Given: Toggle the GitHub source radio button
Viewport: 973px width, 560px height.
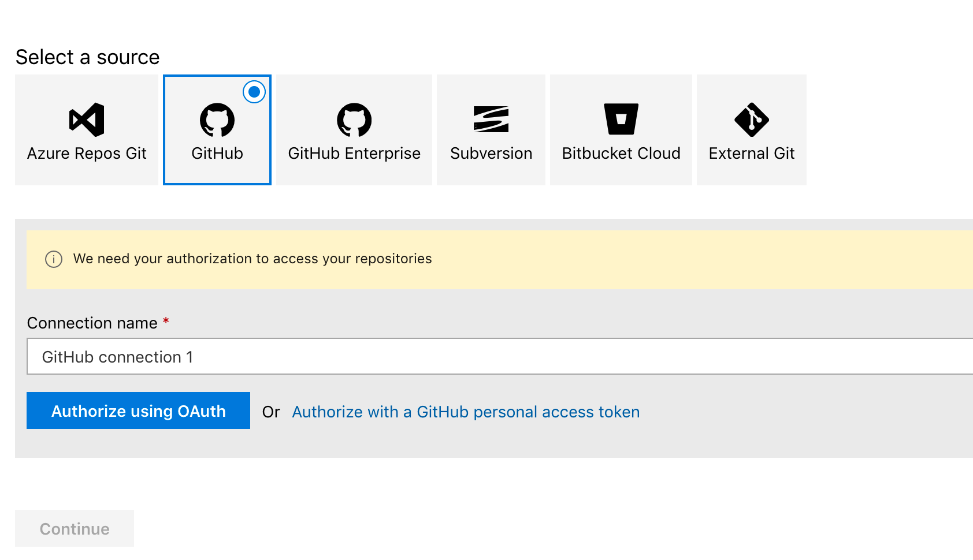Looking at the screenshot, I should tap(254, 92).
